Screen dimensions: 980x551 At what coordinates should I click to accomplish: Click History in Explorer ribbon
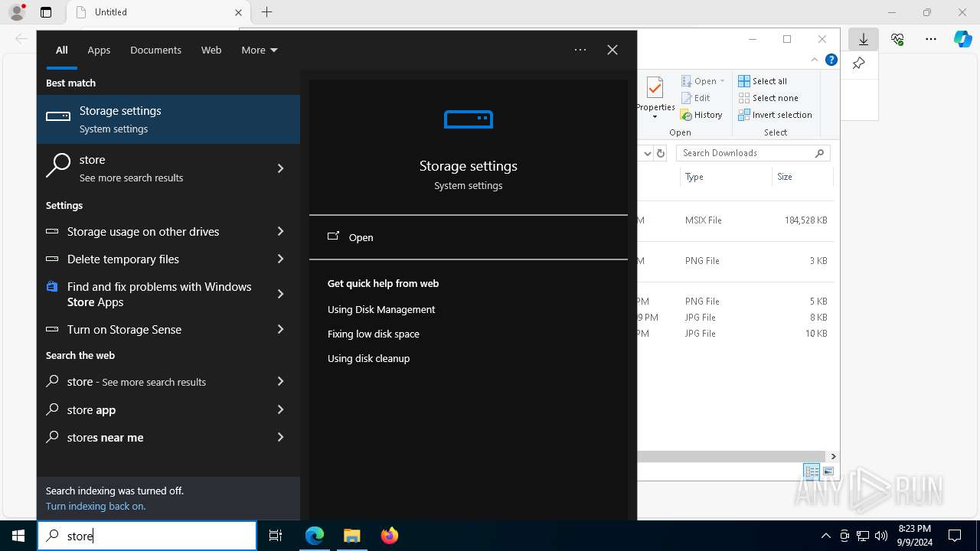tap(701, 115)
